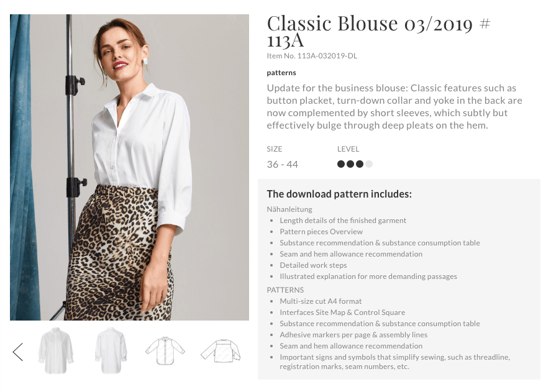Click the main model photo of the blouse
The image size is (551, 392).
(x=129, y=167)
